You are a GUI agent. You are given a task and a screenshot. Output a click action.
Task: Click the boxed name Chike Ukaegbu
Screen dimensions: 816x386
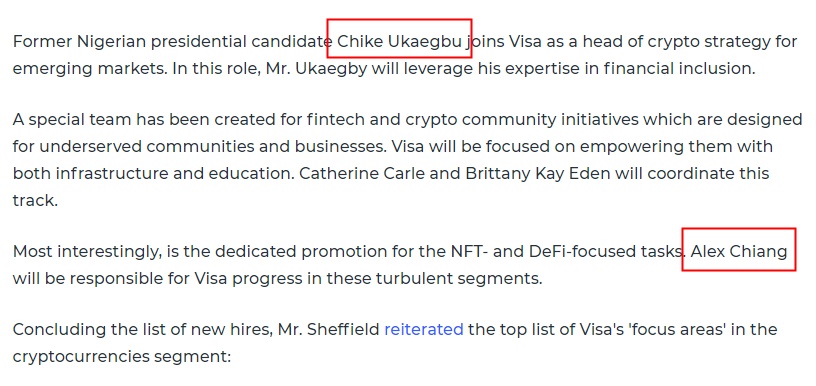(399, 41)
